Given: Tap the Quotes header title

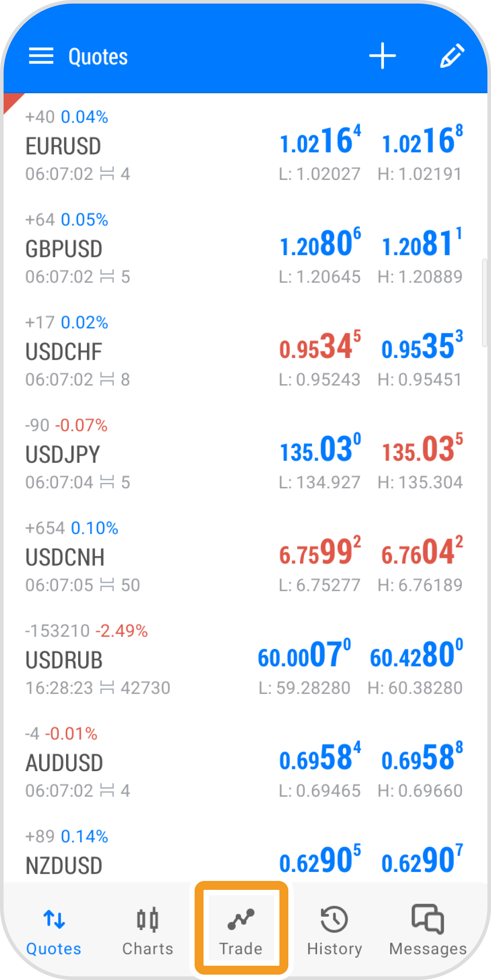Looking at the screenshot, I should (x=98, y=57).
